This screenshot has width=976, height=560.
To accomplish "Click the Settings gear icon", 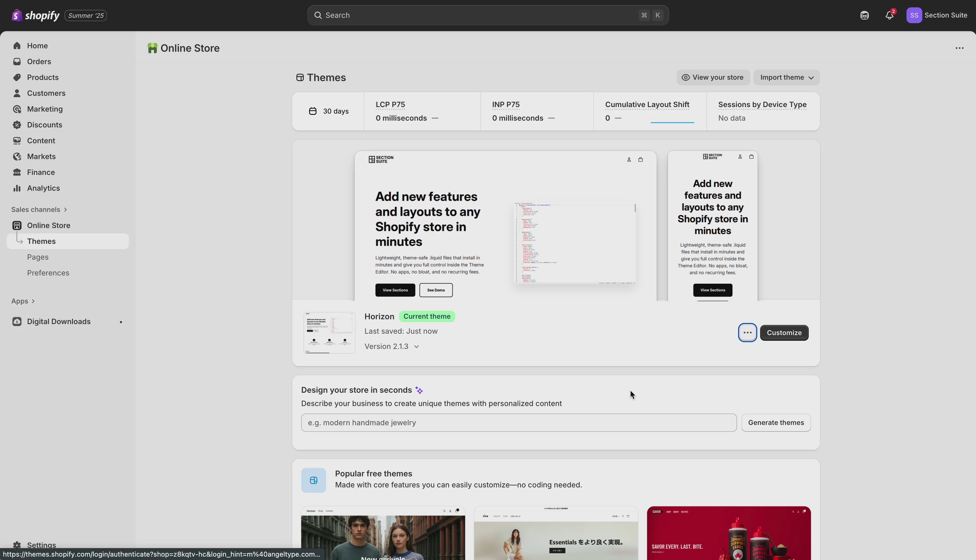I will (17, 545).
